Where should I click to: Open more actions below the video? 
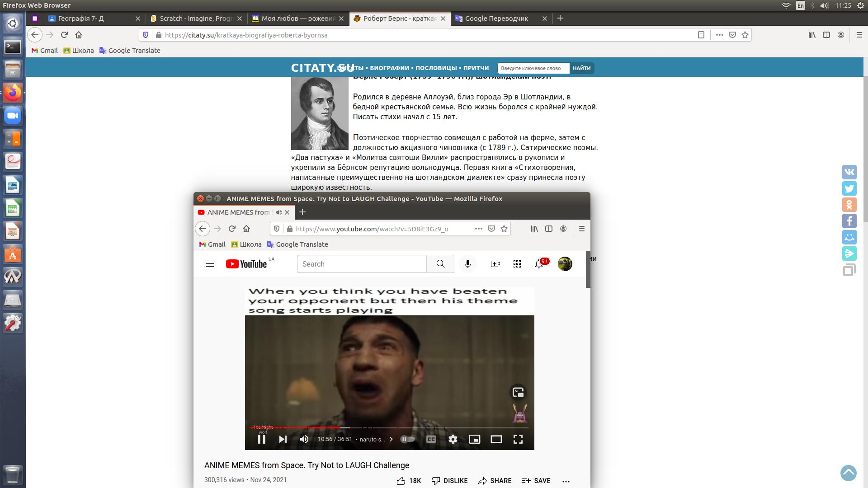[x=566, y=481]
